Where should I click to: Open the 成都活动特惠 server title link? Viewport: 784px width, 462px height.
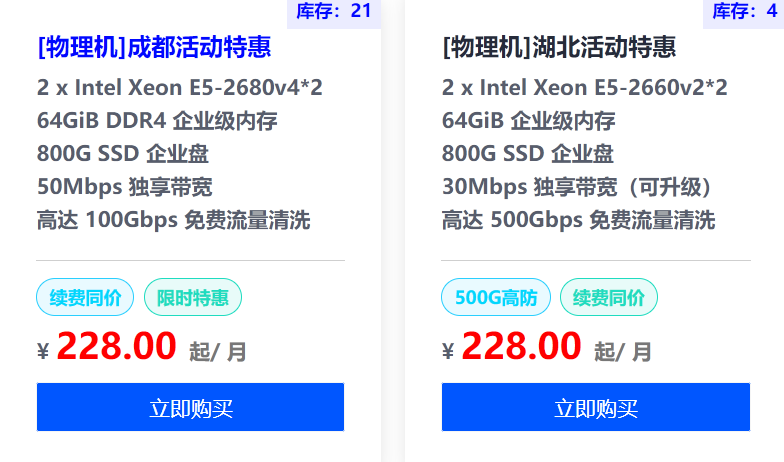[154, 48]
